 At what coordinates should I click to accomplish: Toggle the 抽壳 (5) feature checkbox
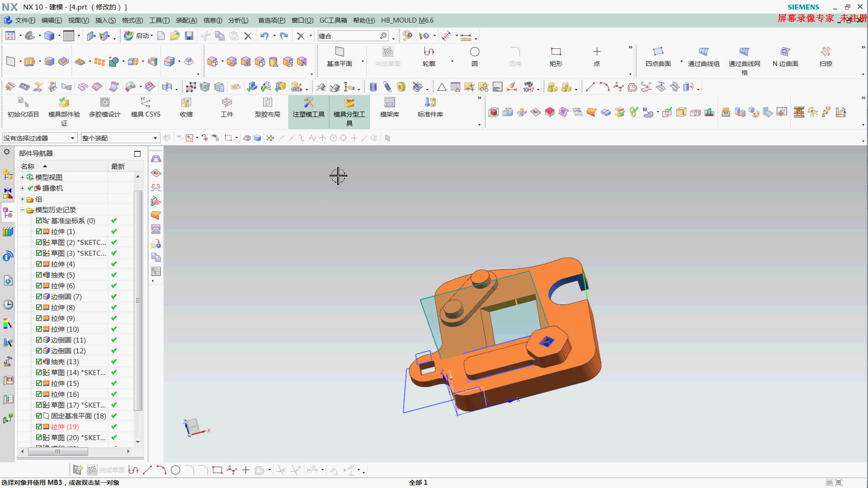pos(39,275)
